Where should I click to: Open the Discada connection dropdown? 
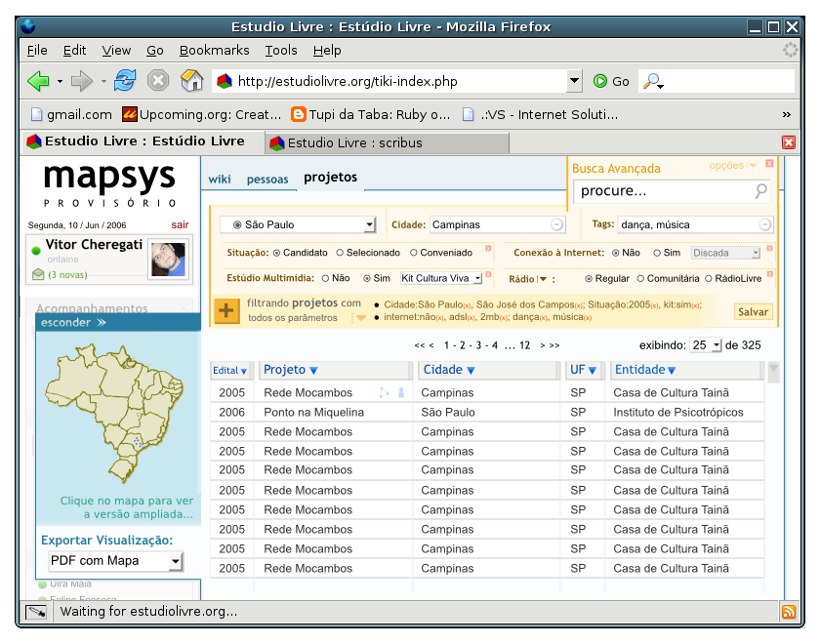click(725, 253)
